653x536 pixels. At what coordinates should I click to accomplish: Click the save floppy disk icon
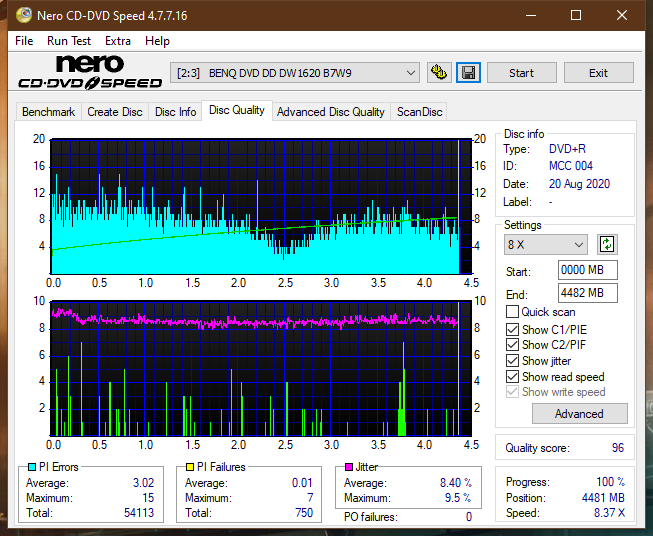[x=469, y=73]
